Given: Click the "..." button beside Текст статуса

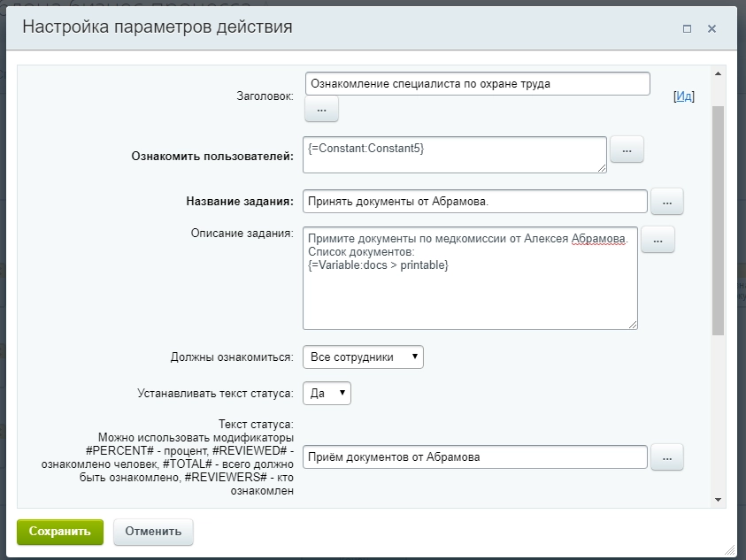Looking at the screenshot, I should (666, 456).
